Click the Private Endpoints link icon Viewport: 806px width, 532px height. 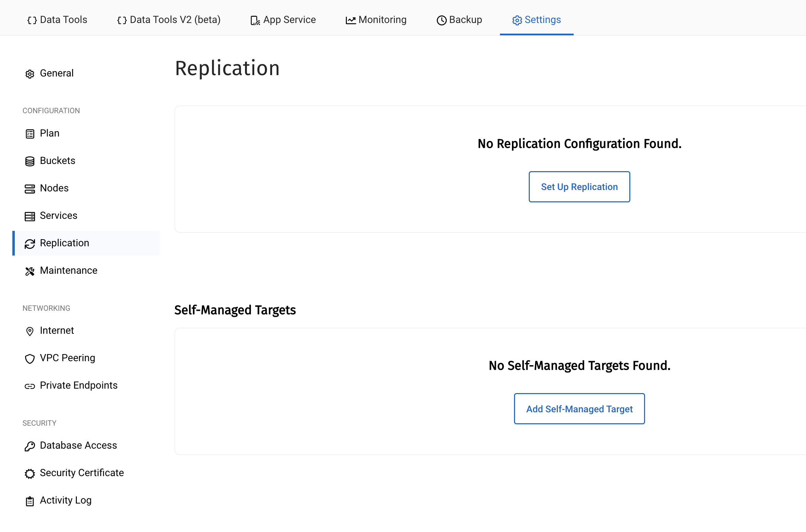tap(30, 386)
